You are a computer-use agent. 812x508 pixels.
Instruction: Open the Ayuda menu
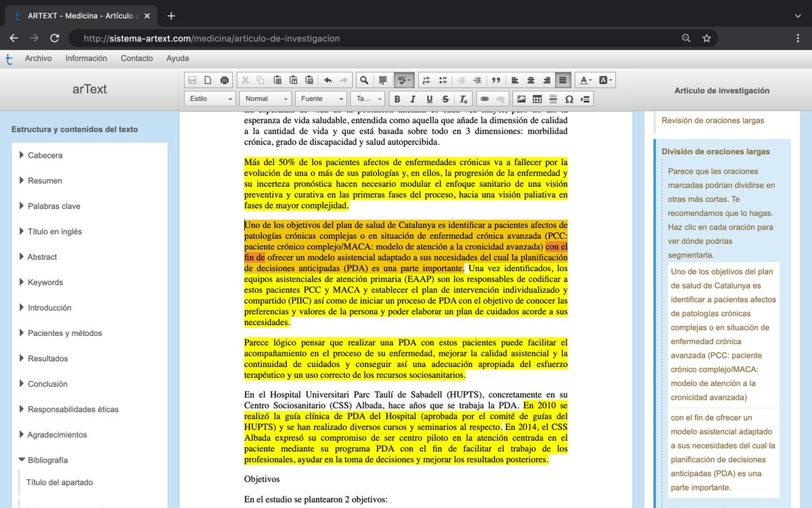[x=177, y=58]
